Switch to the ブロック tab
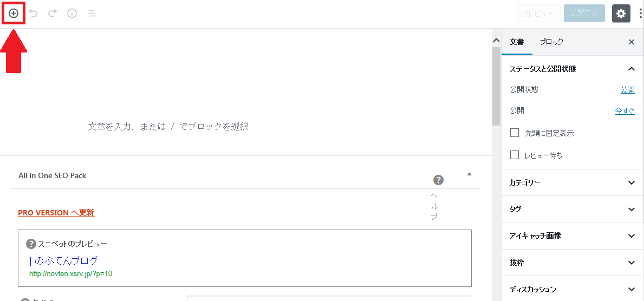Screen dimensions: 644x301 (x=551, y=42)
